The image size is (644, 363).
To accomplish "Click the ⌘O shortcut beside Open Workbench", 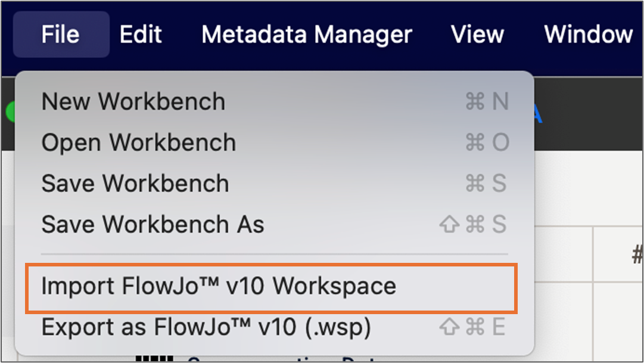I will [486, 142].
